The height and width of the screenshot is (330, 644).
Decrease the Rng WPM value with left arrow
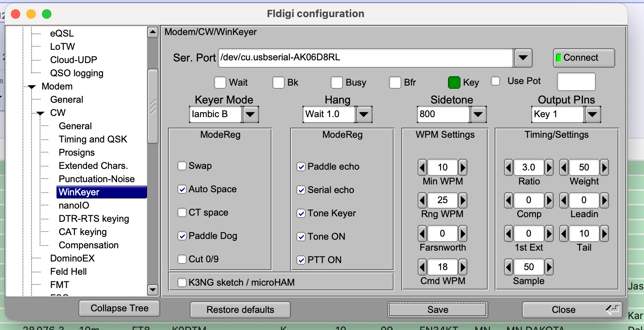coord(422,200)
